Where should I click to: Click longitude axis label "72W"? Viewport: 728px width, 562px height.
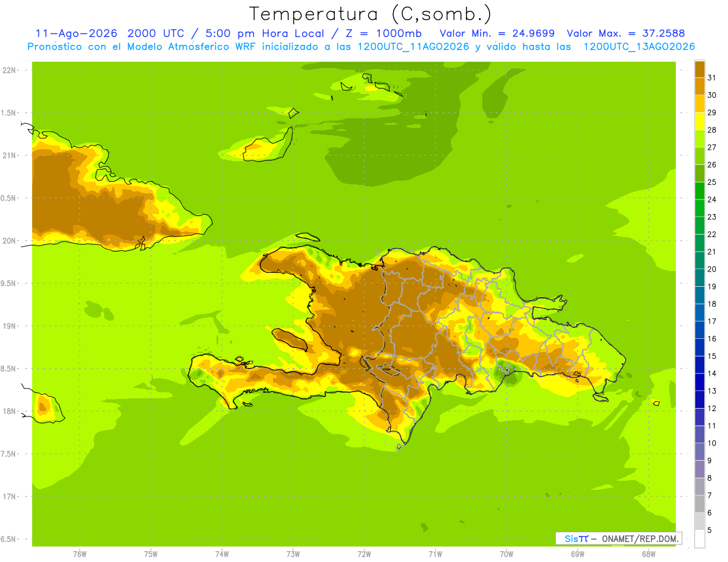(364, 554)
